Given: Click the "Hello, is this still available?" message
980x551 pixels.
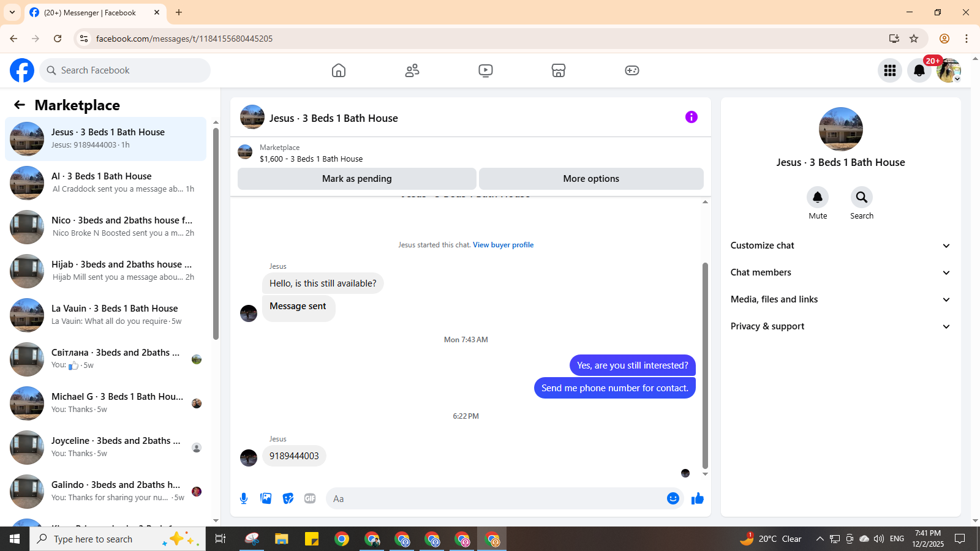Looking at the screenshot, I should pyautogui.click(x=323, y=283).
